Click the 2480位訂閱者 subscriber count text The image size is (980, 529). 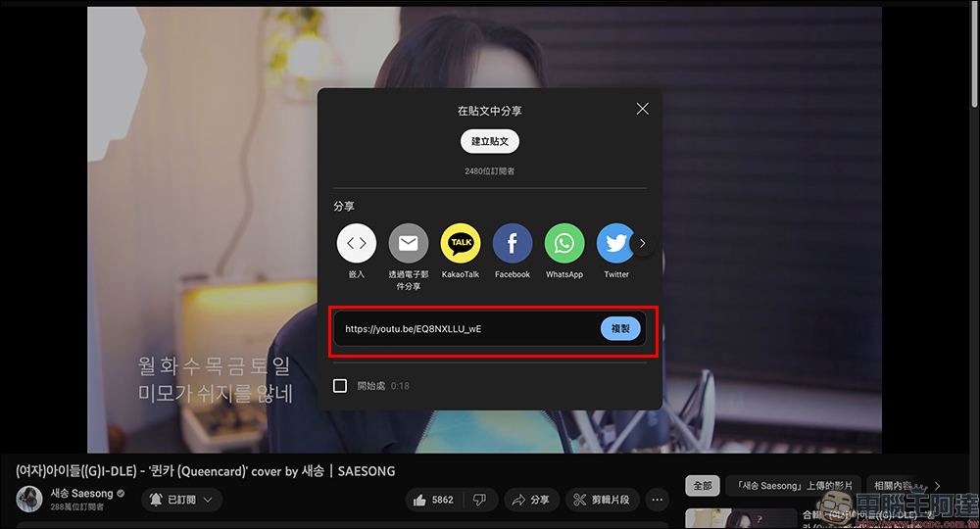point(489,171)
